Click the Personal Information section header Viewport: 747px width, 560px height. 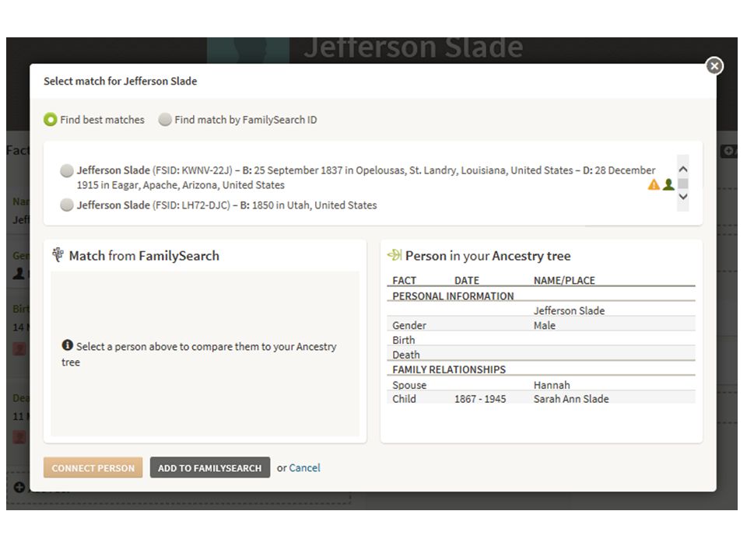coord(453,296)
